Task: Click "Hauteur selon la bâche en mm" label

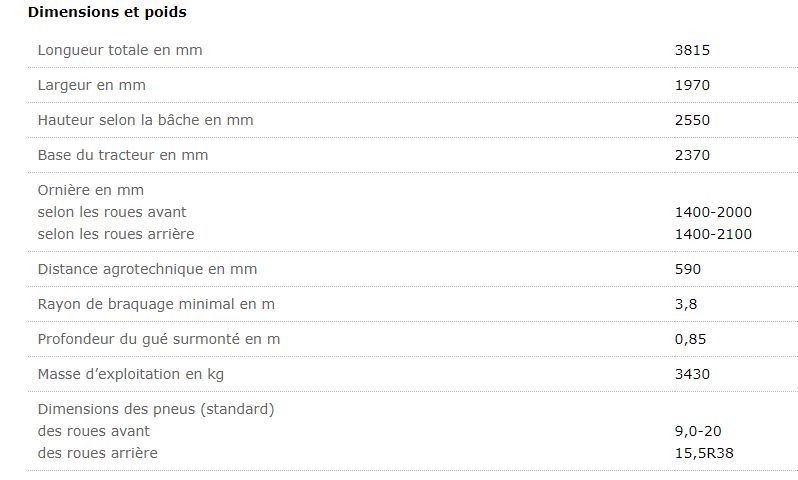Action: coord(145,120)
